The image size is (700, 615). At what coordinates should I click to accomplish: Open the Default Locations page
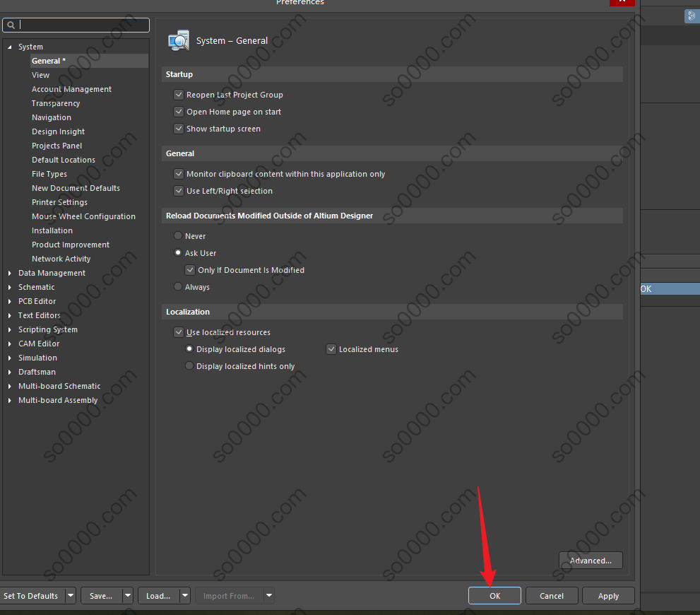click(x=64, y=160)
